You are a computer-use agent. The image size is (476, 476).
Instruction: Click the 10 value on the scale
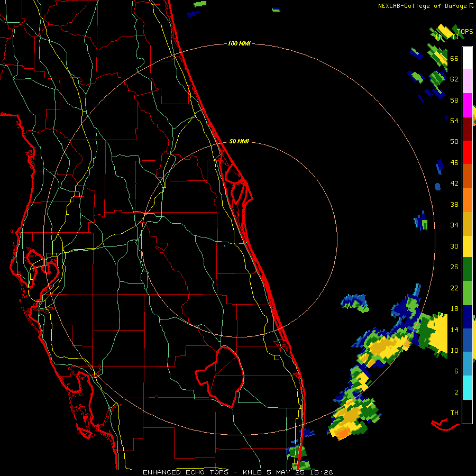point(454,350)
